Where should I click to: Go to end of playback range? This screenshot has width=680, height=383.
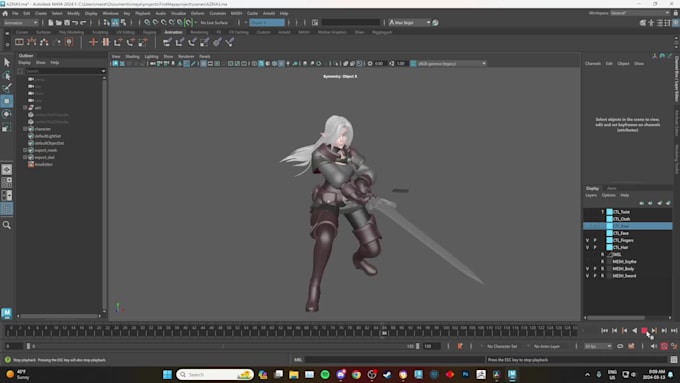(x=673, y=331)
